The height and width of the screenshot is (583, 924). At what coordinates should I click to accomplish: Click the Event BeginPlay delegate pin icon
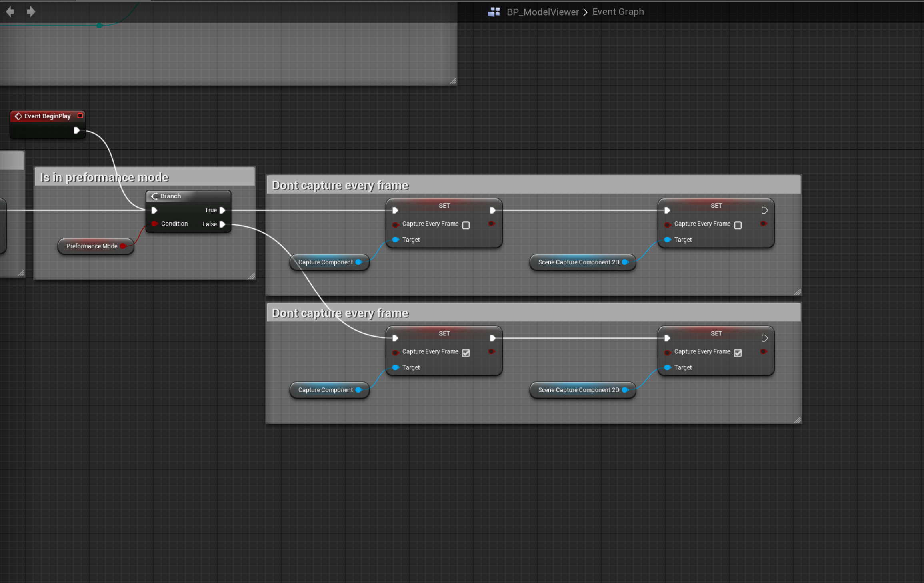point(80,116)
